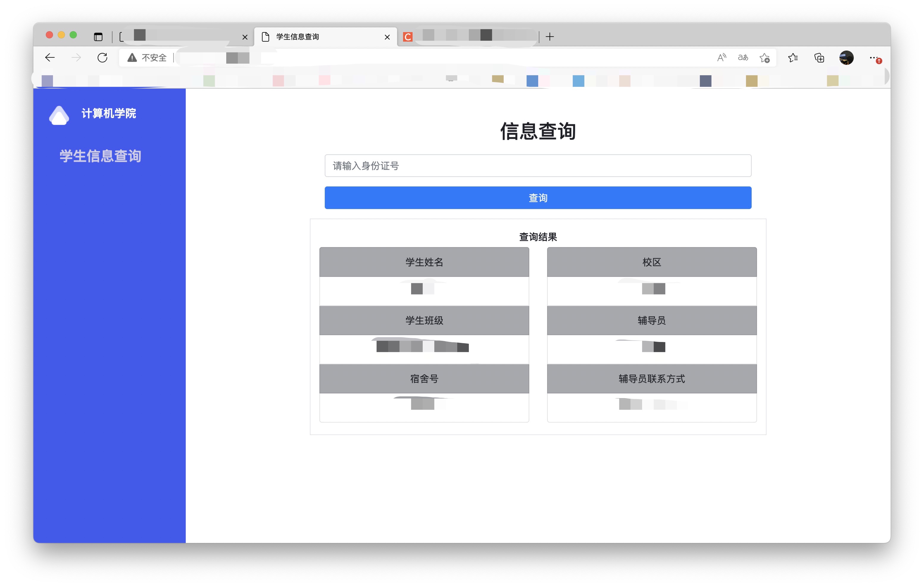Click the page reload icon
Viewport: 924px width, 587px height.
click(x=102, y=57)
